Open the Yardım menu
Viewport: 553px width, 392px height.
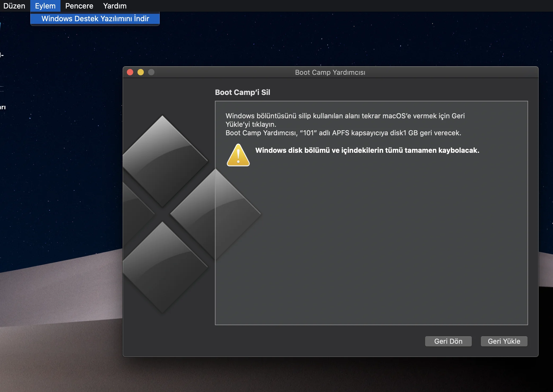click(x=115, y=6)
